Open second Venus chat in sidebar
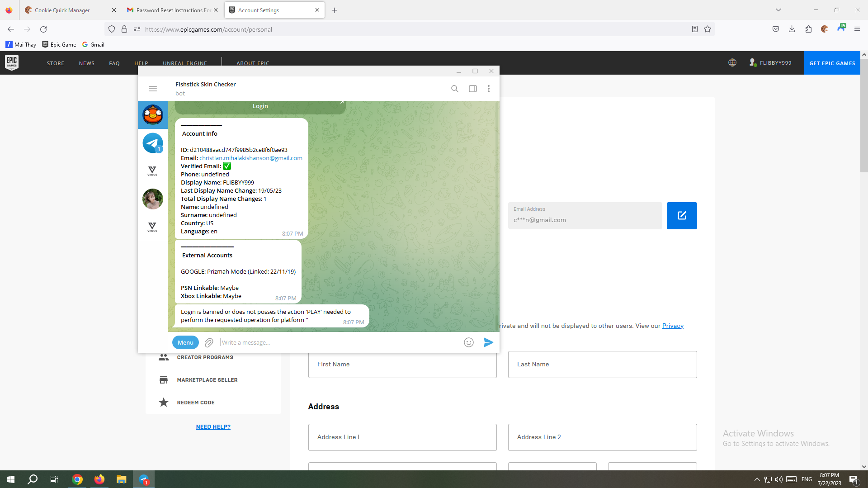Screen dimensions: 868x488 click(x=152, y=227)
